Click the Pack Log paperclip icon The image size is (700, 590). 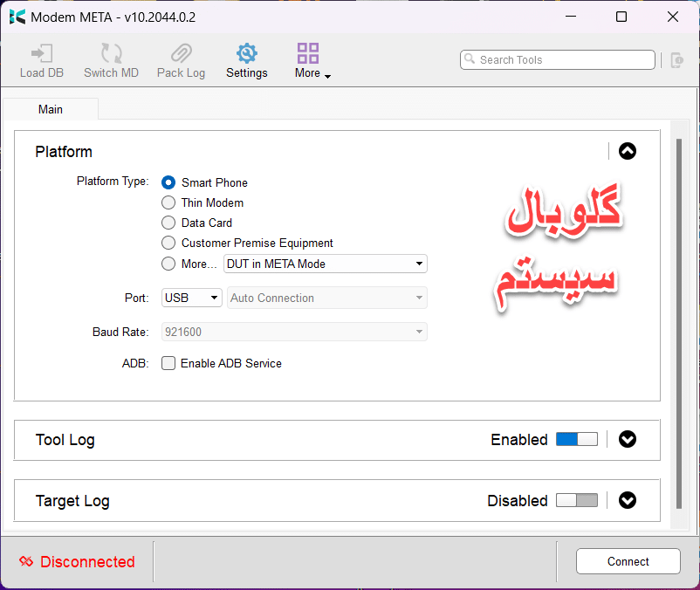(x=182, y=53)
